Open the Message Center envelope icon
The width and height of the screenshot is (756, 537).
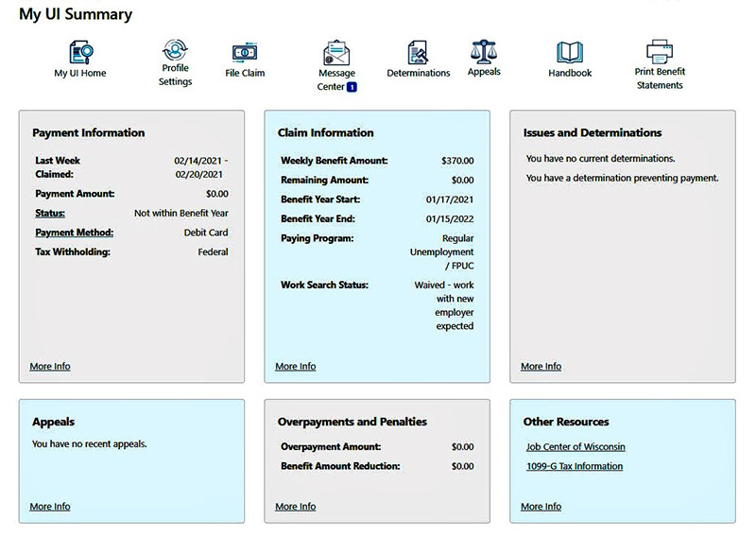[x=336, y=53]
